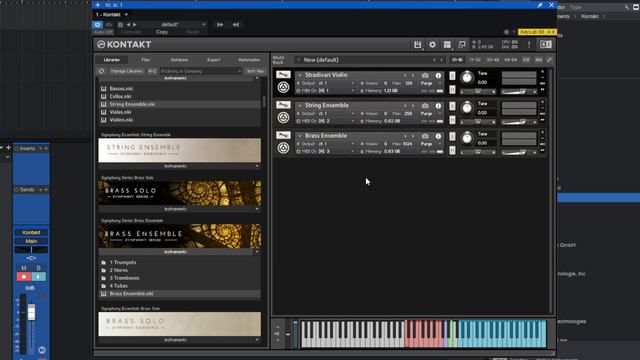Open the workspace panel layout icon

[x=447, y=44]
